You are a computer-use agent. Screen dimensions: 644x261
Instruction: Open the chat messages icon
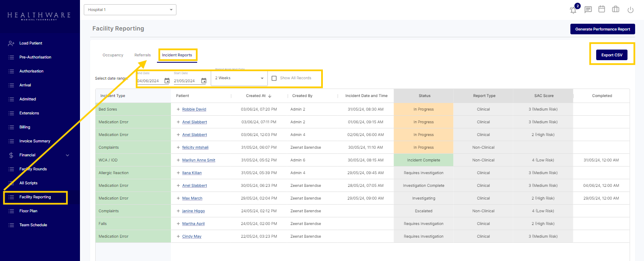click(x=588, y=10)
